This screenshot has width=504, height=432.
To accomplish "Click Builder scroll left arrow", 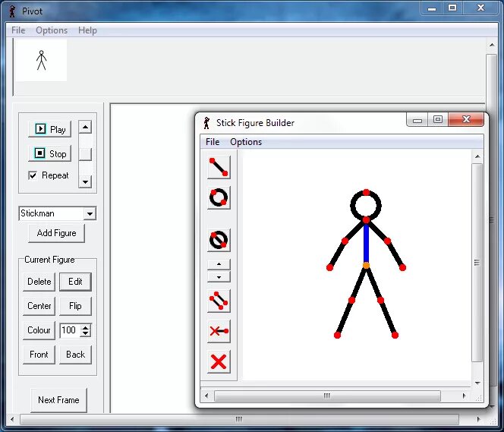I will (206, 396).
